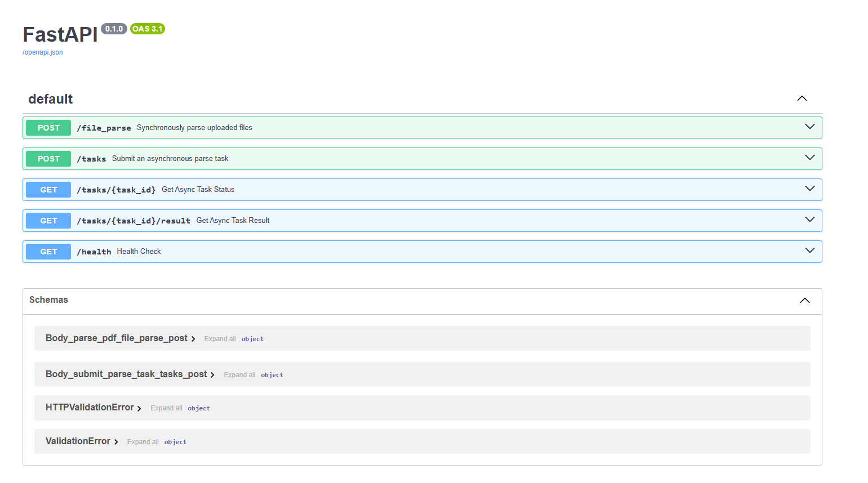The height and width of the screenshot is (483, 868).
Task: Click the GET badge for Get Async Task Status
Action: [48, 190]
